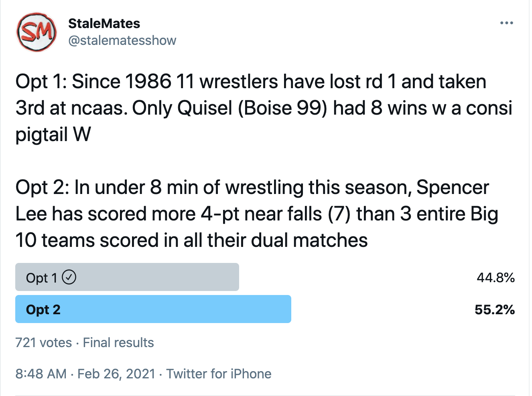Click the Feb 26, 2021 date
Viewport: 532px width, 396px height.
[x=116, y=374]
